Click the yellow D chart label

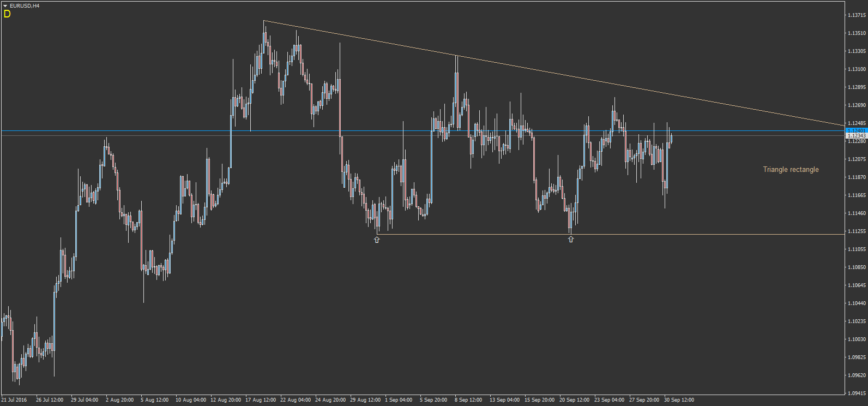7,14
